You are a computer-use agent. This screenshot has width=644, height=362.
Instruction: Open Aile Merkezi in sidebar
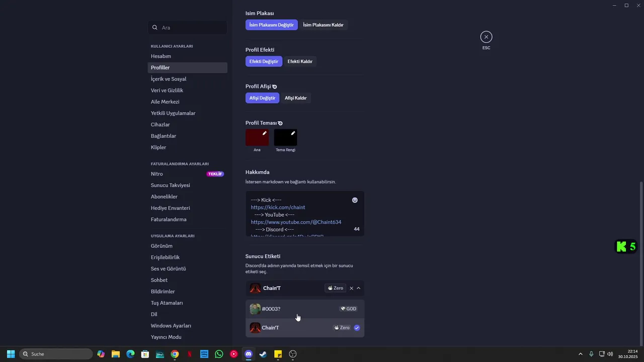coord(188,102)
